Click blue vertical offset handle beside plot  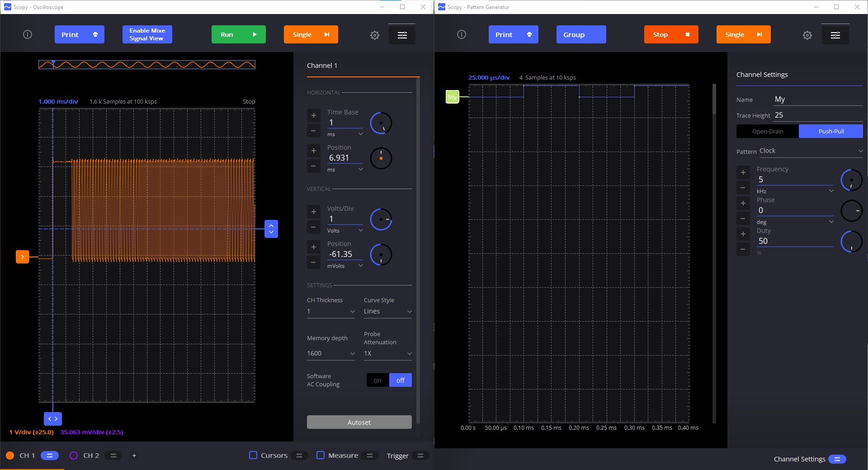[x=271, y=229]
